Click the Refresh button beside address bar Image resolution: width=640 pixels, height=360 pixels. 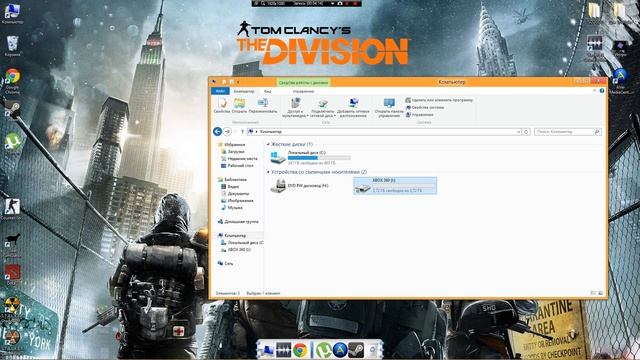tap(526, 132)
